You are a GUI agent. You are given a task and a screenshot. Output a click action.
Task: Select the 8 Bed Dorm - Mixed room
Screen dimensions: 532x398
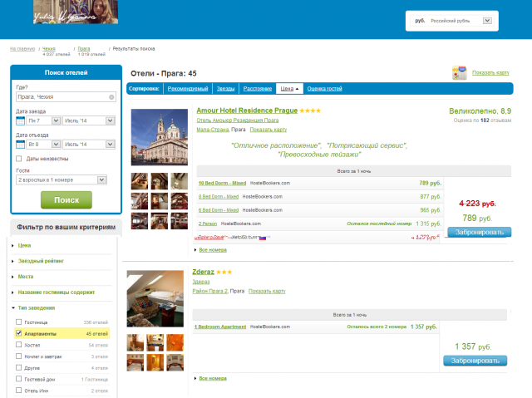[219, 197]
